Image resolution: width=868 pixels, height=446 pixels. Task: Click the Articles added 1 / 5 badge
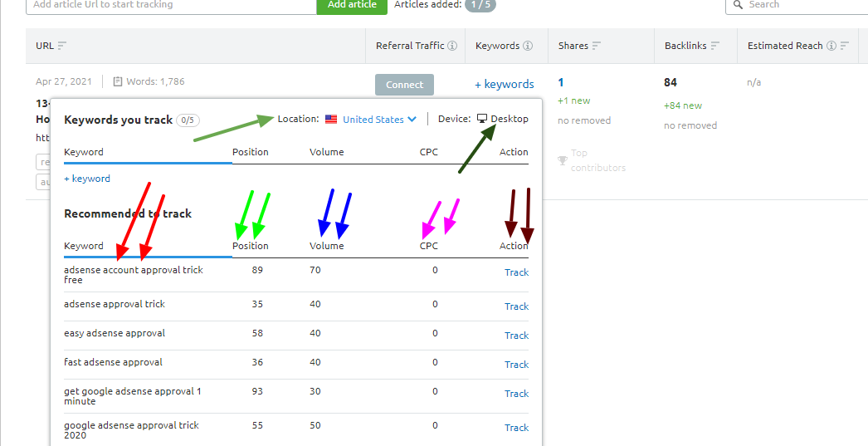pos(480,4)
